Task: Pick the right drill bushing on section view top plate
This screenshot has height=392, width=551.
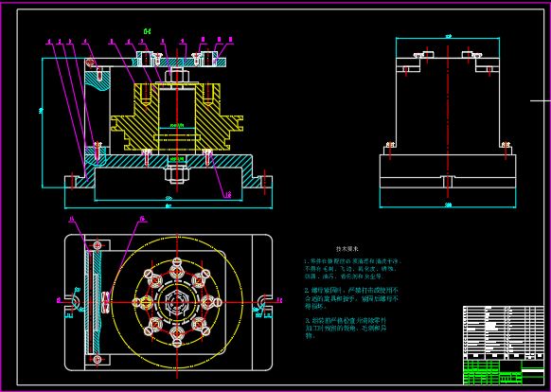Action: click(x=208, y=59)
